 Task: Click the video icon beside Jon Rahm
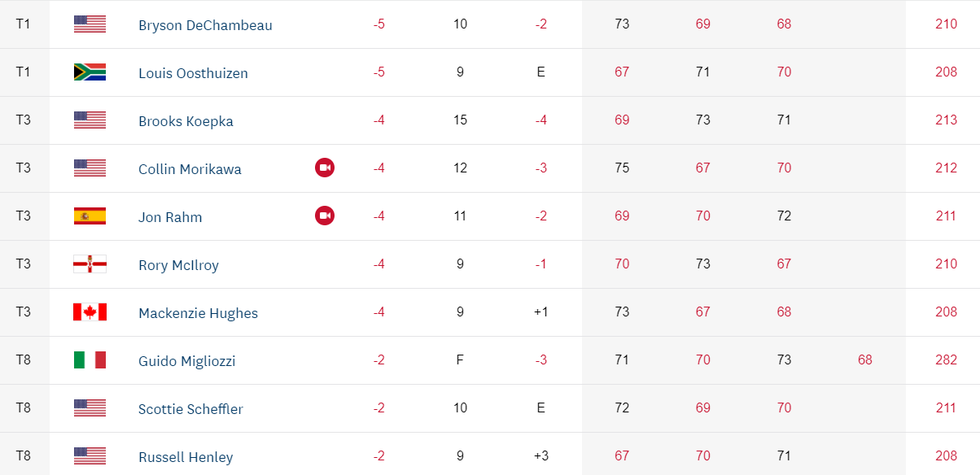tap(325, 216)
